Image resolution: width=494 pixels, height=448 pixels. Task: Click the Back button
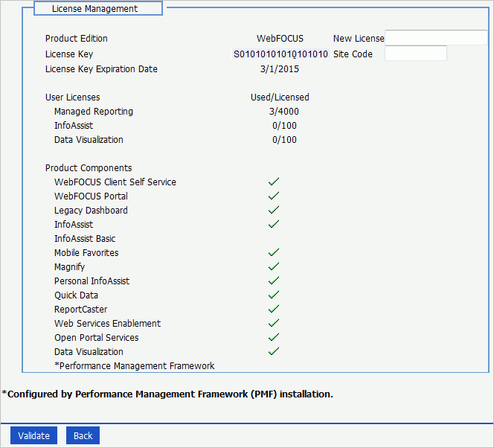coord(83,435)
